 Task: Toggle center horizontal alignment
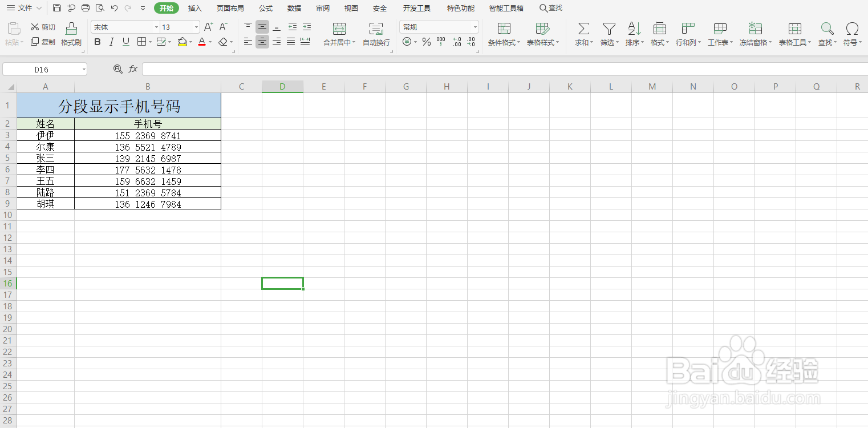(262, 42)
